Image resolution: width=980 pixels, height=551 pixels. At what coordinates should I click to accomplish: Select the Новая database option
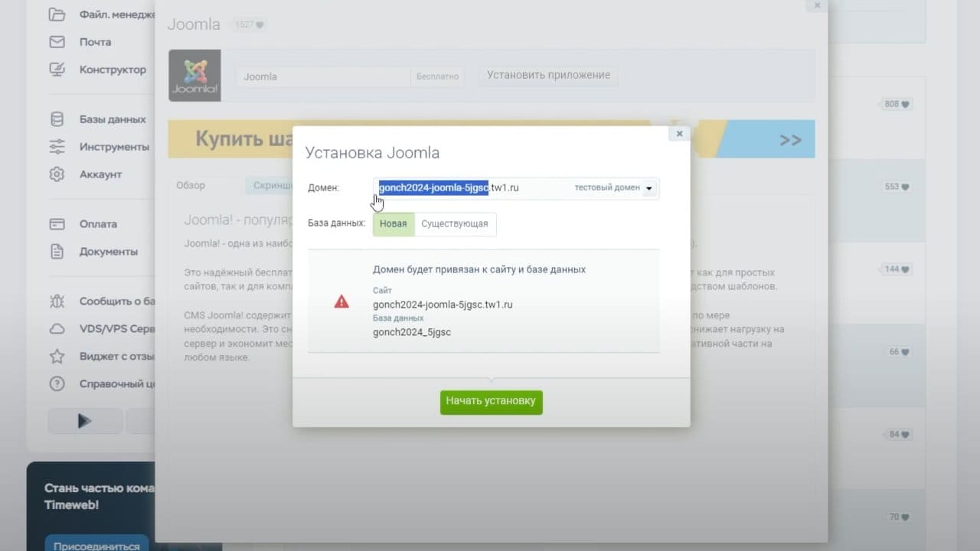[394, 224]
